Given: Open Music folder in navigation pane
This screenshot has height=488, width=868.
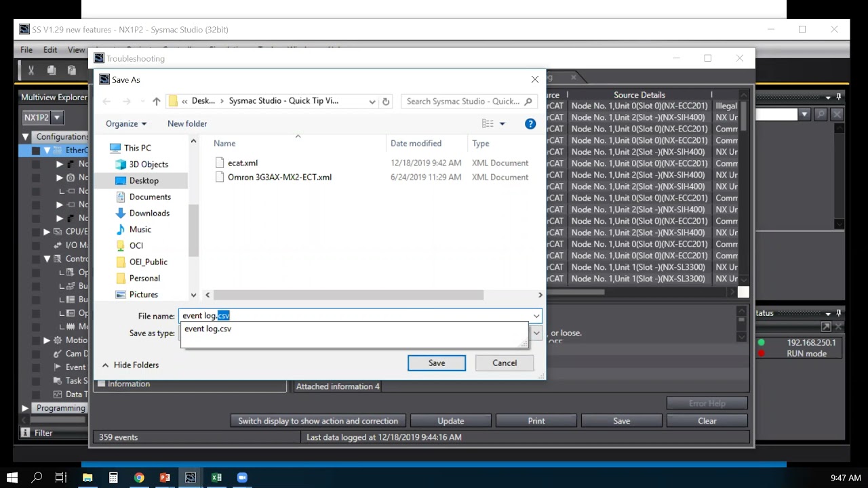Looking at the screenshot, I should point(140,229).
